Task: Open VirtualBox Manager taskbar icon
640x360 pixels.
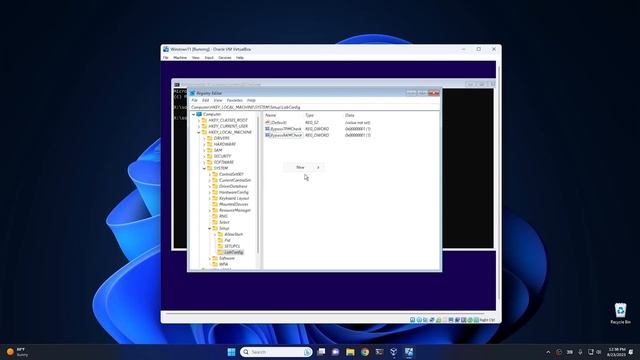Action: (x=394, y=352)
